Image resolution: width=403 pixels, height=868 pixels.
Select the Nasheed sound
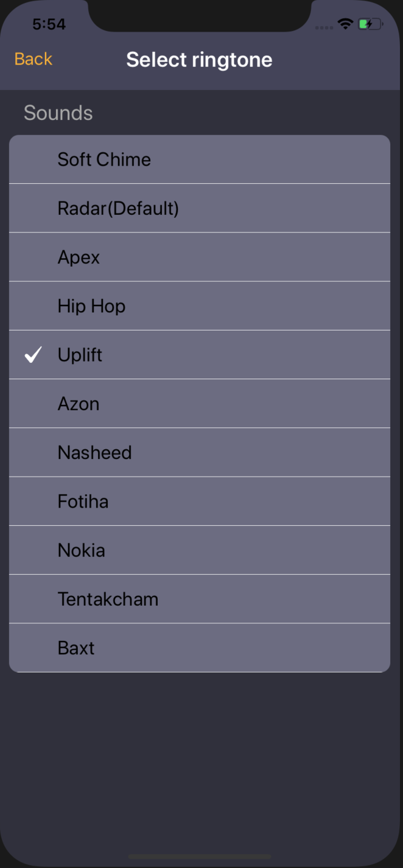pos(200,452)
